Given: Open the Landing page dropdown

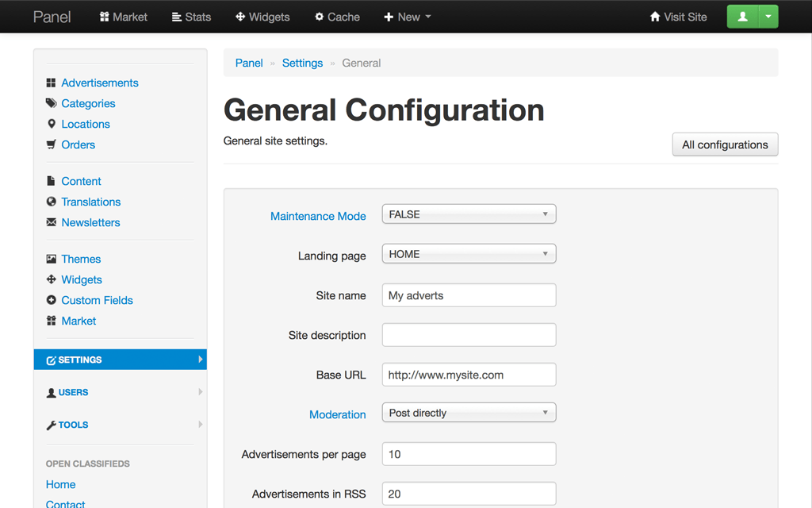Looking at the screenshot, I should click(x=469, y=254).
